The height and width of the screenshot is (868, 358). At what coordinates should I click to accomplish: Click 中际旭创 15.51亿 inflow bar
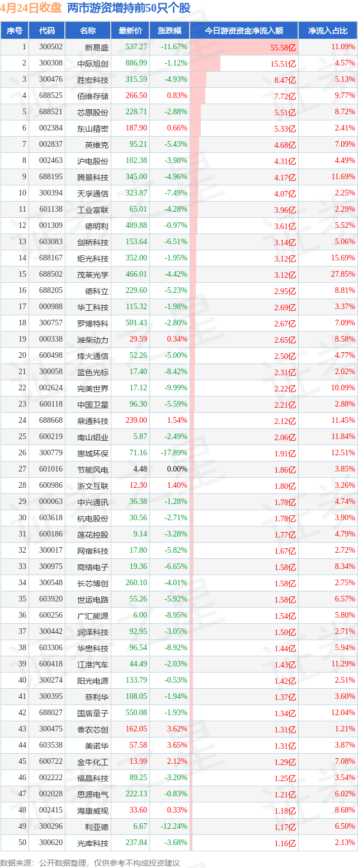pyautogui.click(x=205, y=63)
